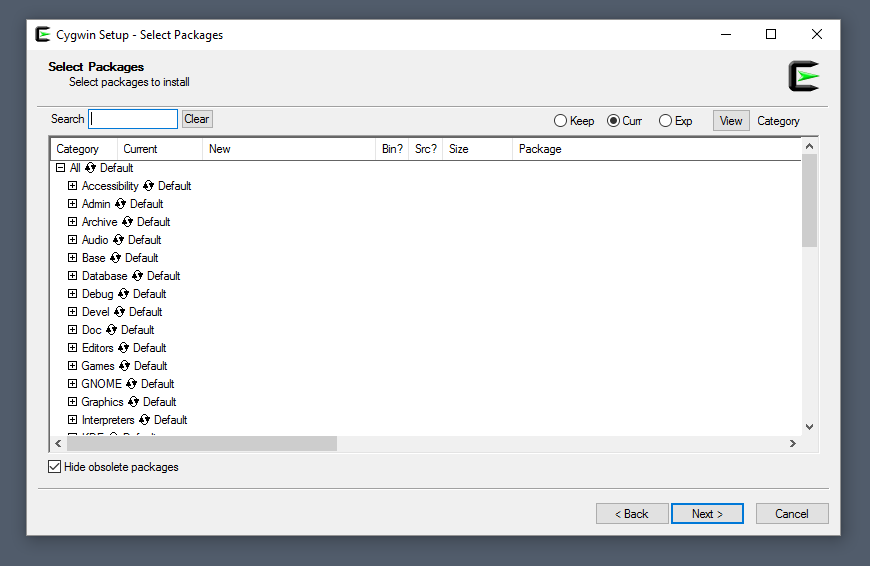Click the New column header
This screenshot has width=870, height=566.
click(289, 149)
